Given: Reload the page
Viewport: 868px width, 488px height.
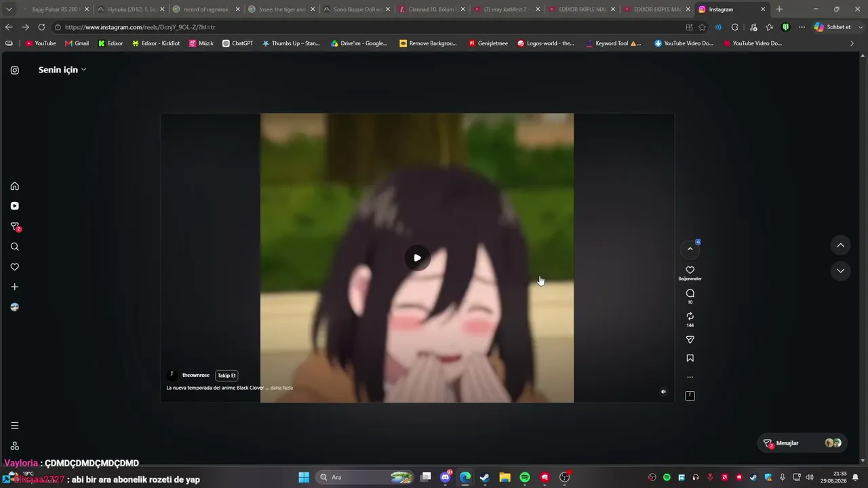Looking at the screenshot, I should coord(41,27).
